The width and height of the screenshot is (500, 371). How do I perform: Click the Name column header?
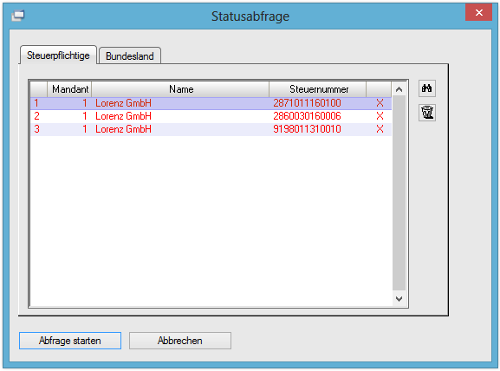click(x=181, y=89)
